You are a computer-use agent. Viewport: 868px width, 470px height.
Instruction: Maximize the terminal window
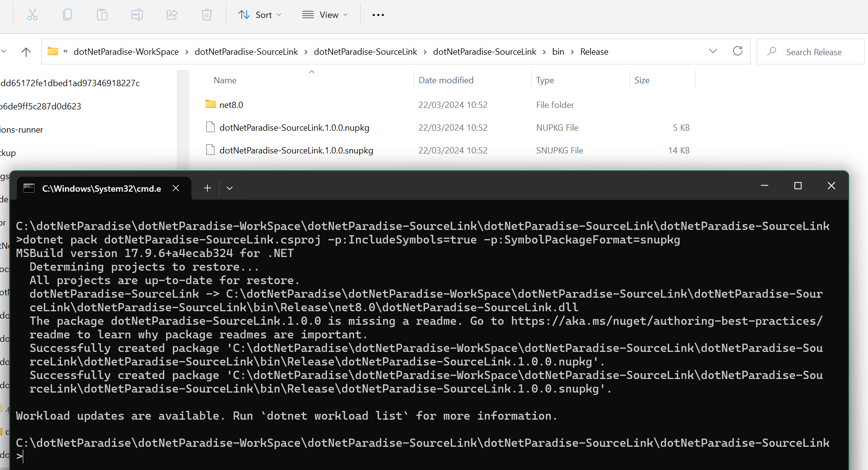[x=798, y=186]
